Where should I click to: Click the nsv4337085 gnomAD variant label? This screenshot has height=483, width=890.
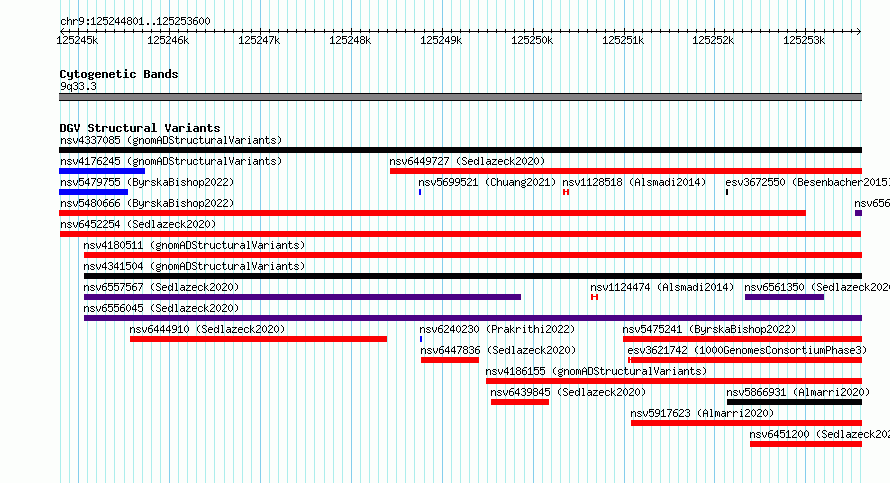pyautogui.click(x=171, y=140)
